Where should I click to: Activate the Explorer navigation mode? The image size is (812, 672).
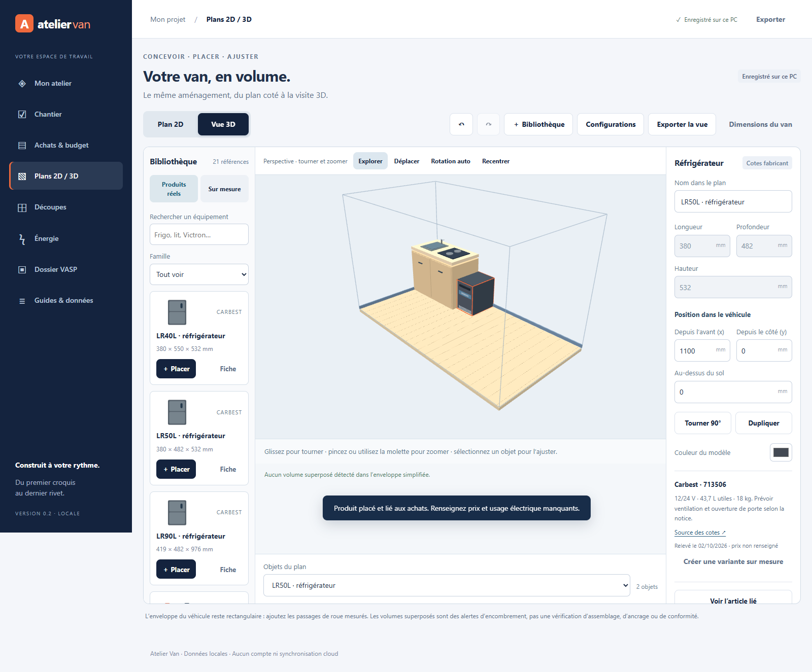click(370, 161)
